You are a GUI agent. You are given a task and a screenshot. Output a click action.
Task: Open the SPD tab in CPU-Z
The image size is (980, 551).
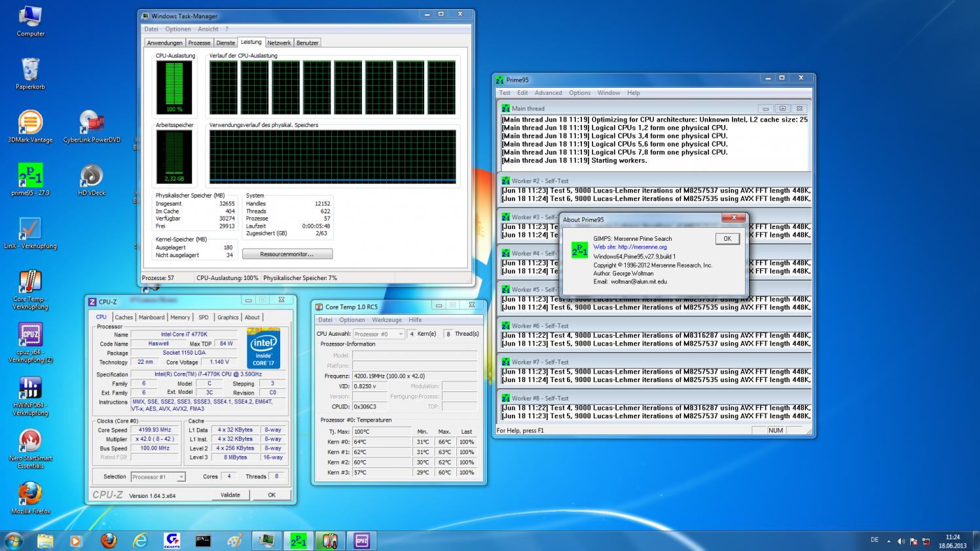[x=204, y=317]
